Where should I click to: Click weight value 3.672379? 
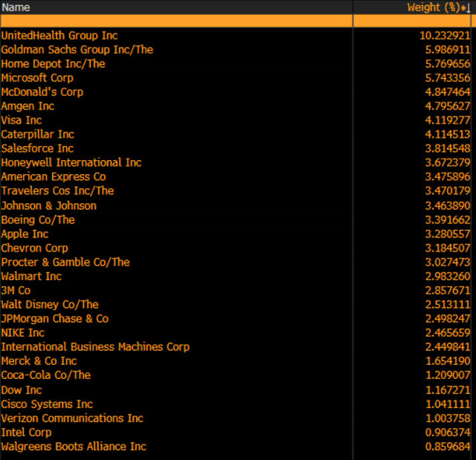[x=448, y=162]
